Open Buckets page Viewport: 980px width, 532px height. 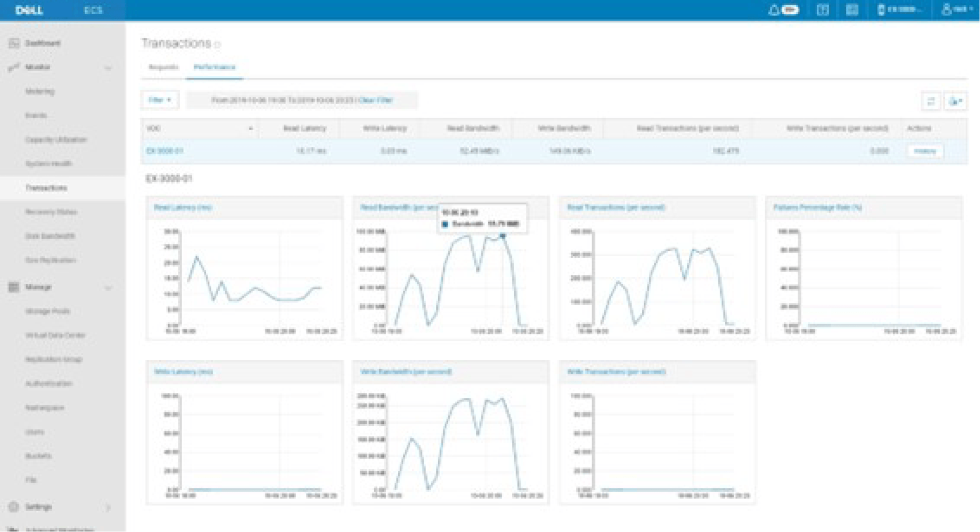(38, 456)
